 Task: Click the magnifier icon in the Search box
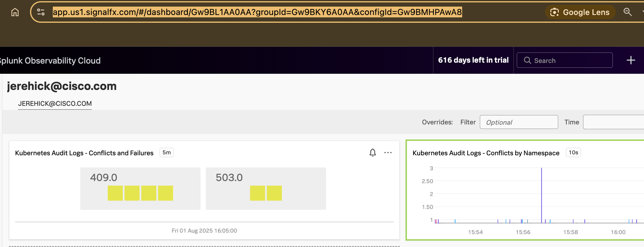pyautogui.click(x=527, y=60)
